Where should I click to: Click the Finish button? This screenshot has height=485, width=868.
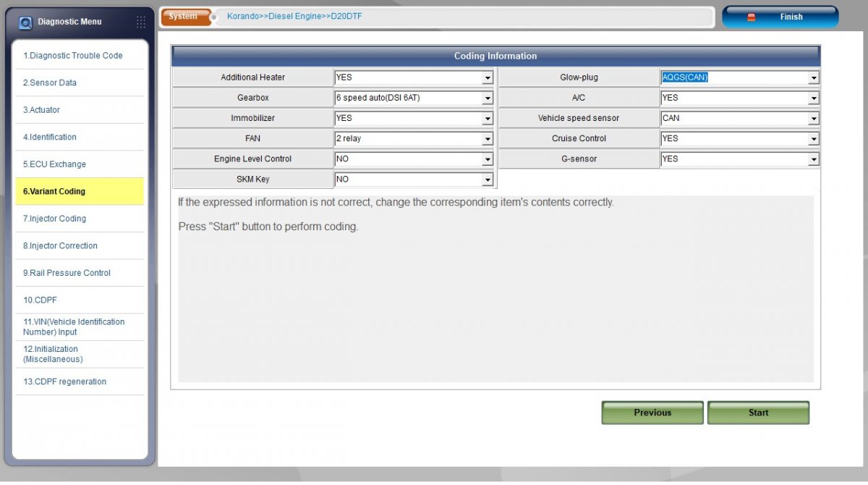click(x=780, y=17)
